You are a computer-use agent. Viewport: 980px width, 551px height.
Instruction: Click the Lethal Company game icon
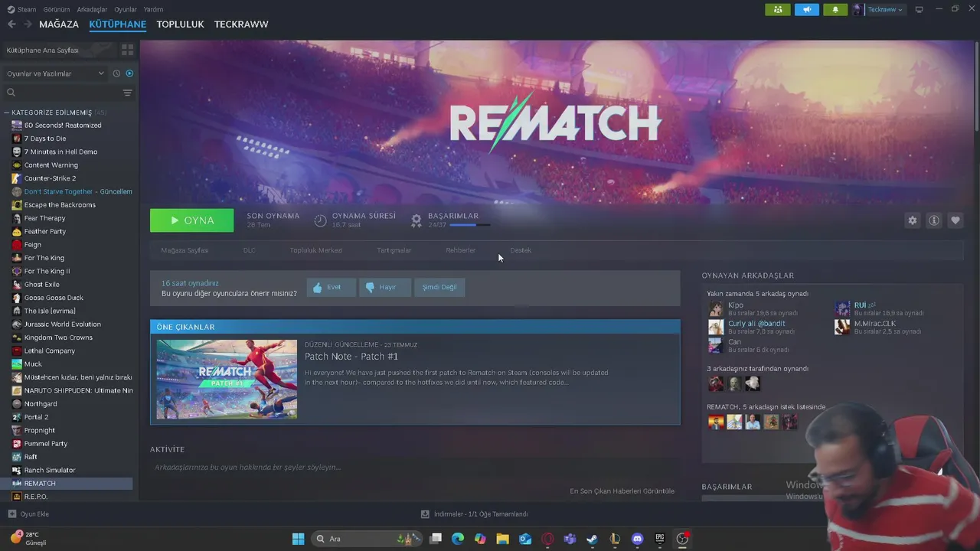[x=17, y=350]
